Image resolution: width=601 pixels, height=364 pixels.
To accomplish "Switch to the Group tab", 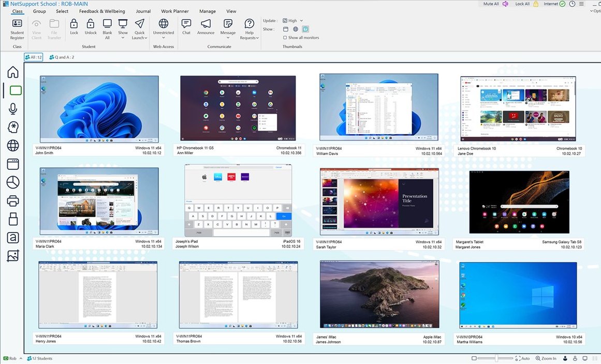I will tap(39, 11).
